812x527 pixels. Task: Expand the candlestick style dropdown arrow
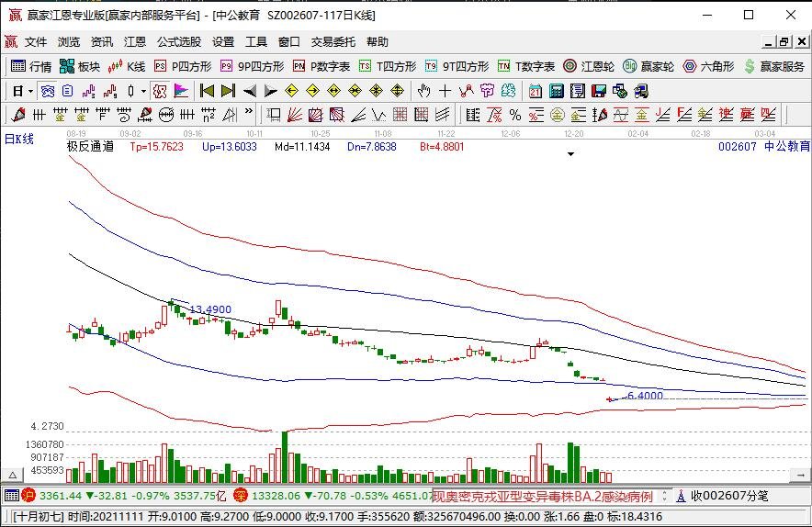143,92
